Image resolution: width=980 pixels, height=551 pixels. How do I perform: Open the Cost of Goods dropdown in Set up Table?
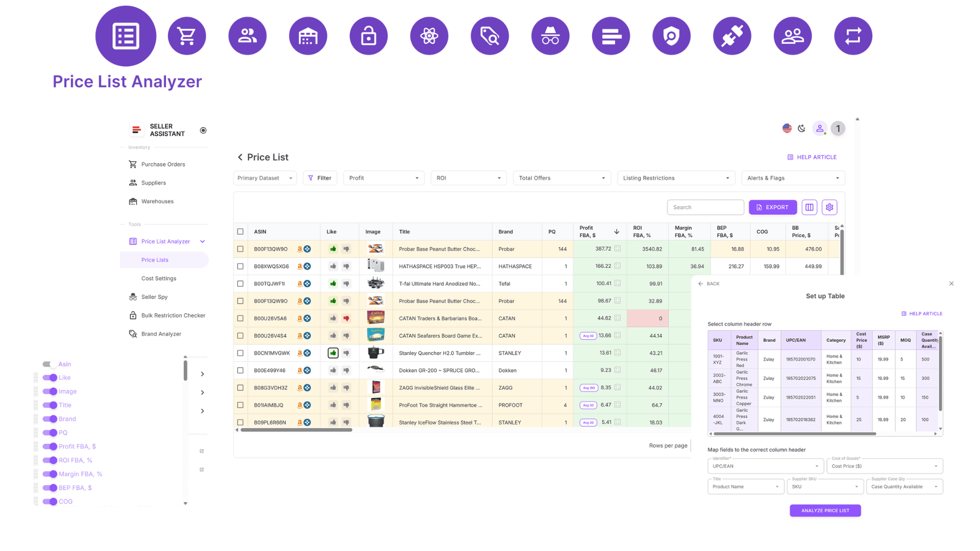[x=885, y=466]
